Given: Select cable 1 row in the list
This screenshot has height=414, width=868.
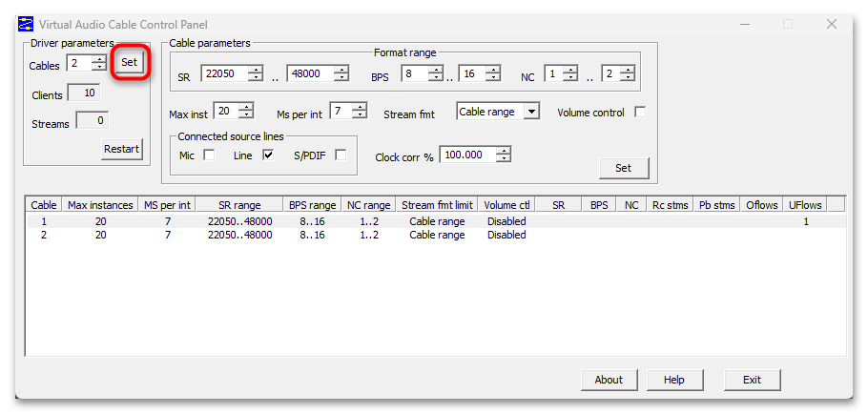Looking at the screenshot, I should tap(436, 221).
